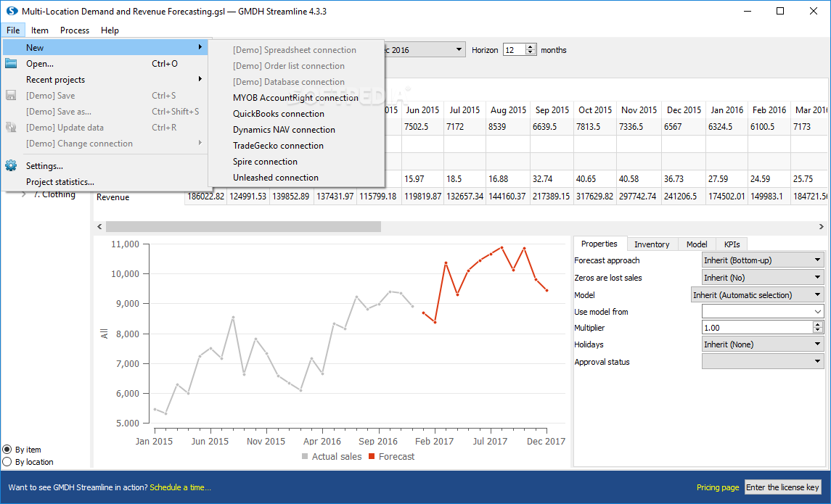This screenshot has width=831, height=504.
Task: Open the Model Inherit (Automatic selection) dropdown
Action: pos(758,295)
